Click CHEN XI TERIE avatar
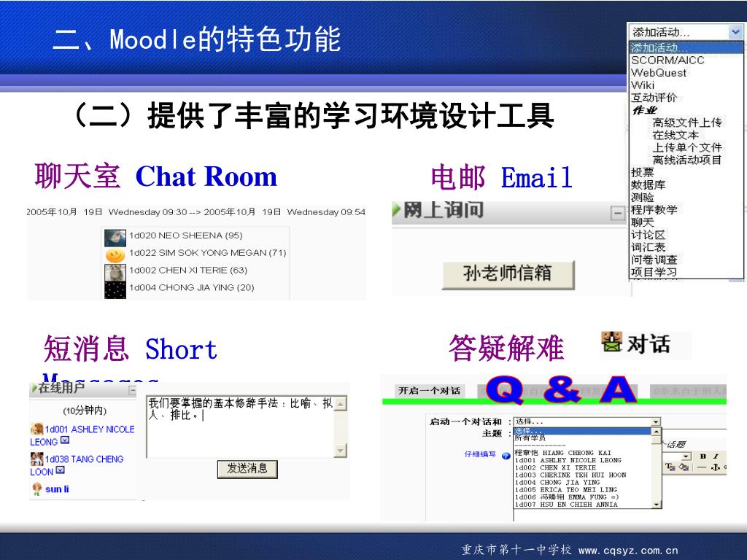This screenshot has height=560, width=747. [115, 273]
